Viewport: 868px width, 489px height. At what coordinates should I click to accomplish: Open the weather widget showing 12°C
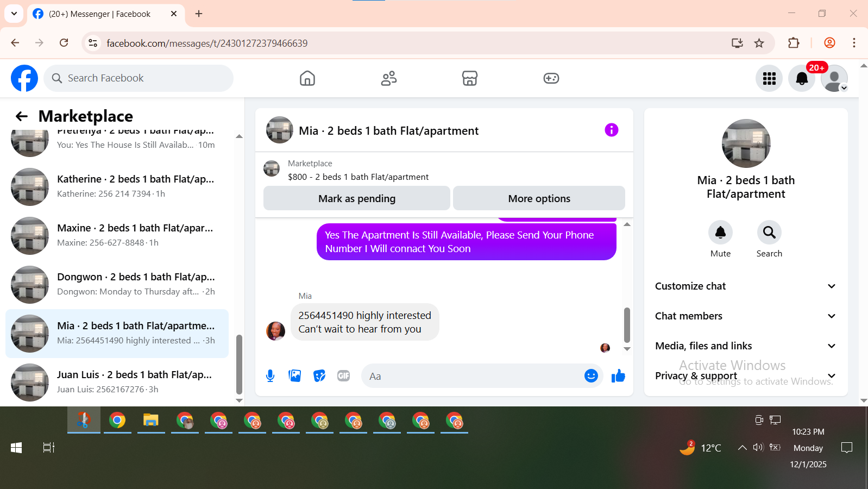(x=700, y=448)
